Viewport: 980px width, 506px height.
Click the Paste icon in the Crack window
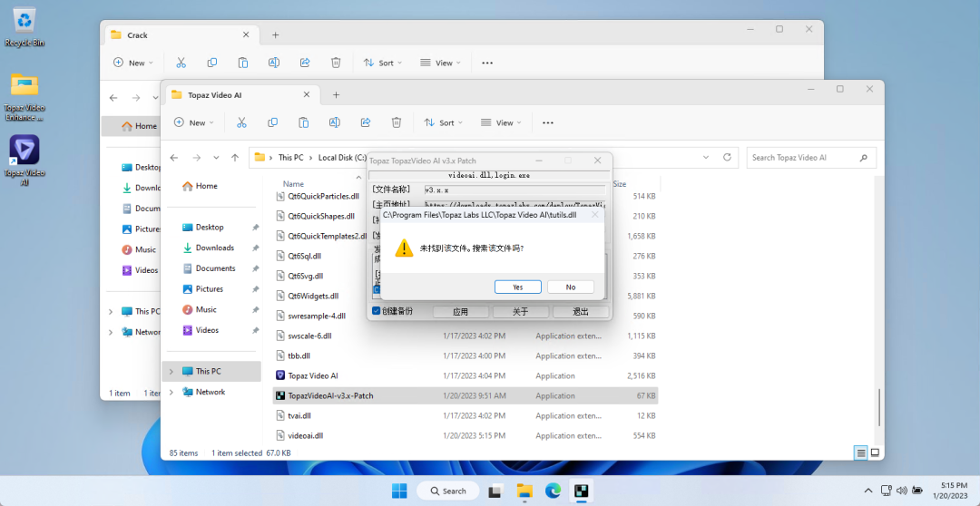click(x=242, y=63)
